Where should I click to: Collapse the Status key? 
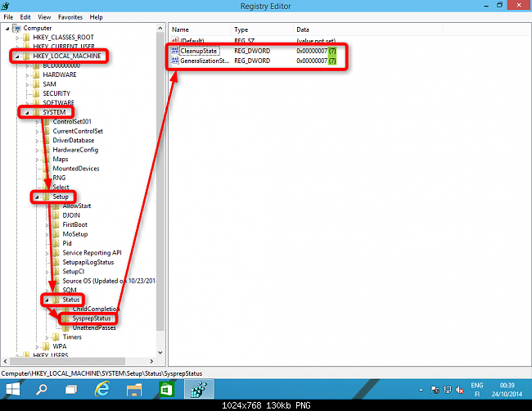(x=47, y=300)
